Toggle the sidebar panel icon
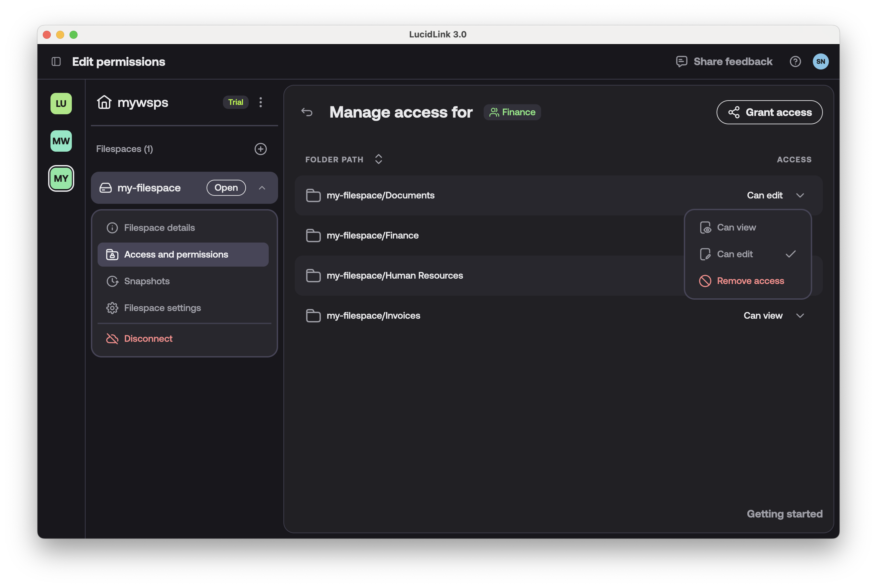 point(56,61)
